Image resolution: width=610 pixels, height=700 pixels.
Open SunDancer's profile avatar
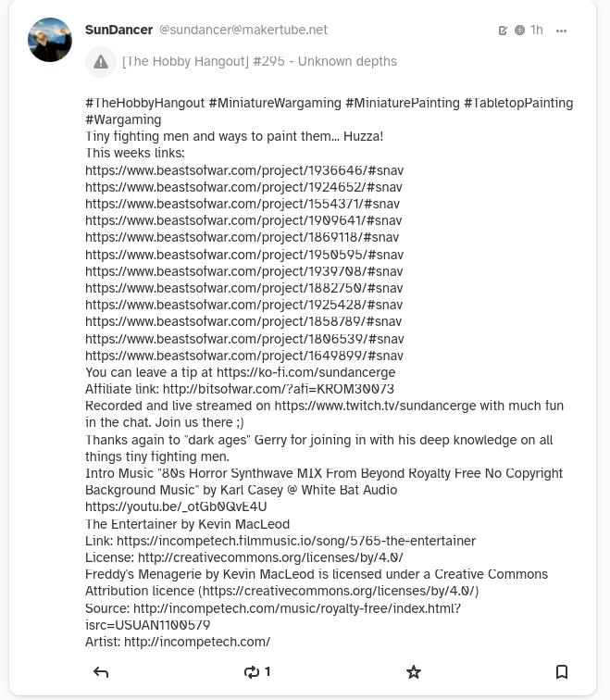[50, 40]
